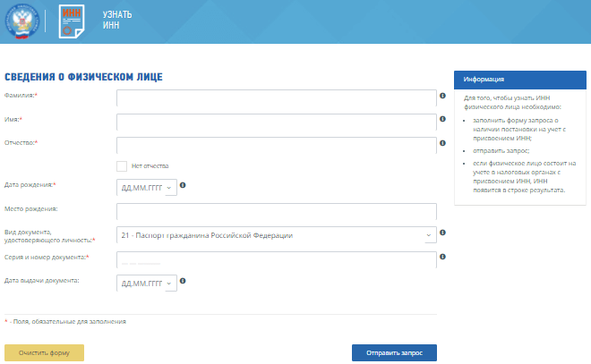Click the ИНН document icon in header
Image resolution: width=591 pixels, height=364 pixels.
click(x=72, y=22)
